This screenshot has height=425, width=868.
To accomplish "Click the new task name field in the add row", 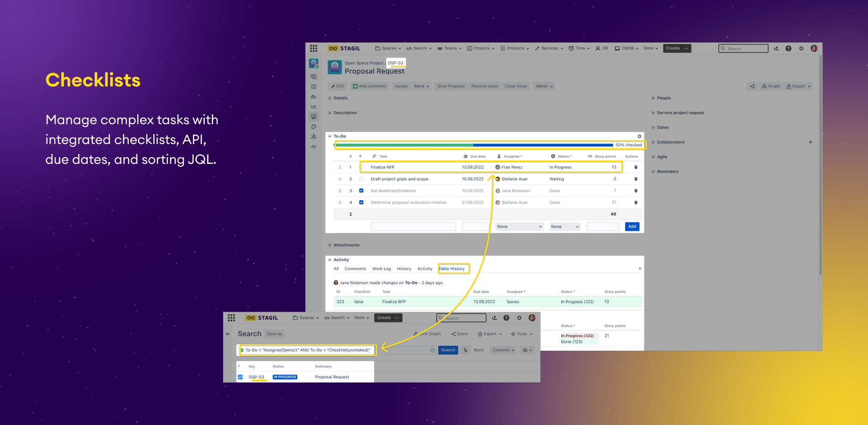I will point(413,227).
